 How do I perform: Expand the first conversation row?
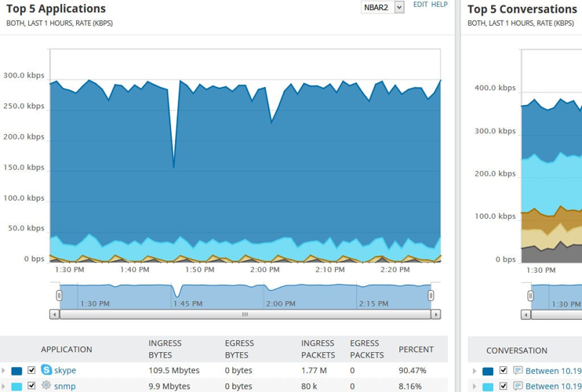coord(475,371)
